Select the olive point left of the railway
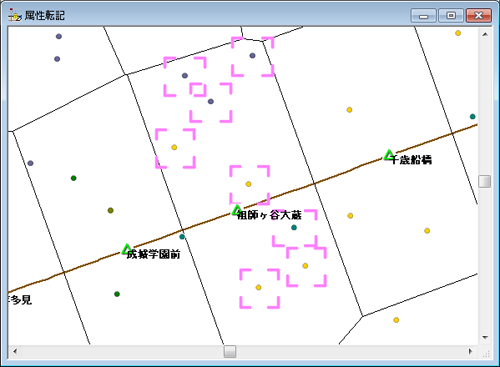This screenshot has width=500, height=367. click(110, 210)
